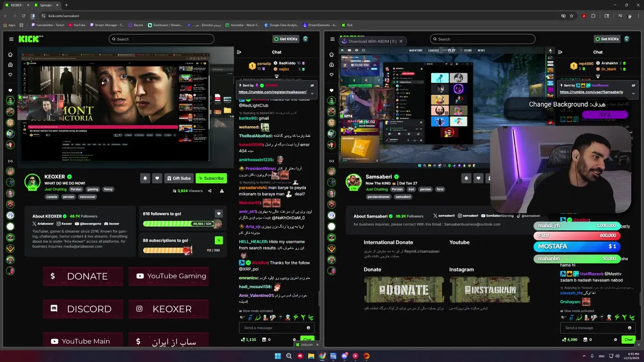
Task: Click Ariakeoxer X social link
Action: tap(42, 224)
